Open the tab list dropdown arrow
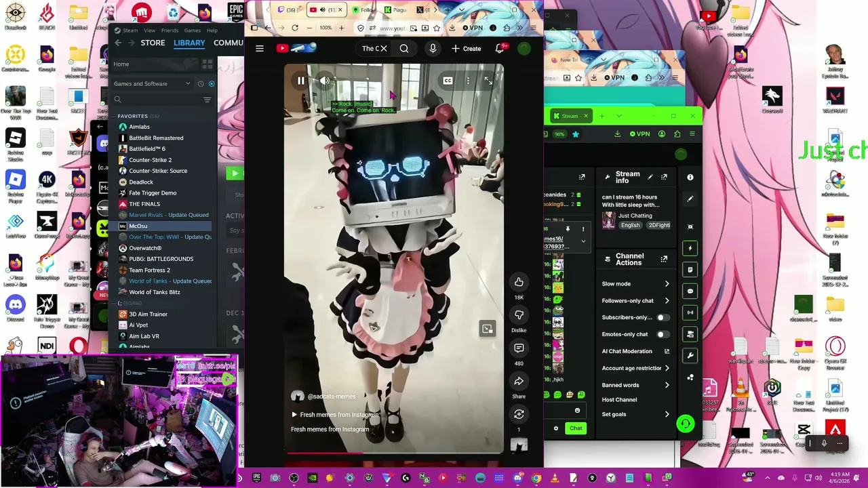The width and height of the screenshot is (868, 488). point(462,9)
